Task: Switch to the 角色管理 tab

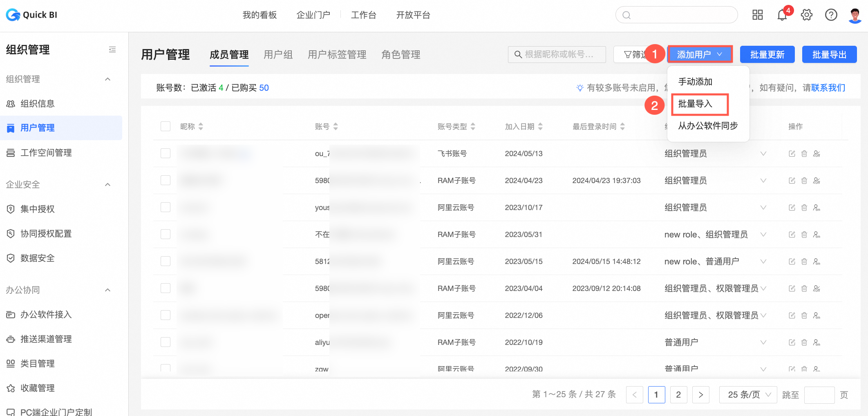Action: click(400, 55)
